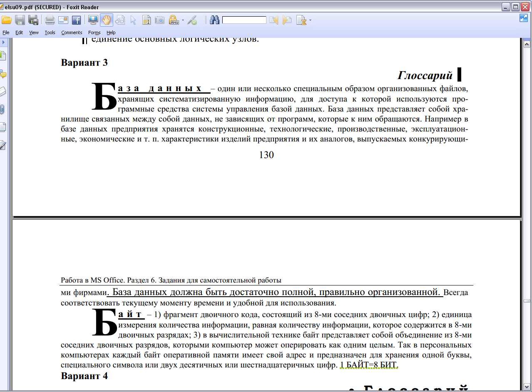Choose the arrow Select Annotation tool

pyautogui.click(x=133, y=20)
